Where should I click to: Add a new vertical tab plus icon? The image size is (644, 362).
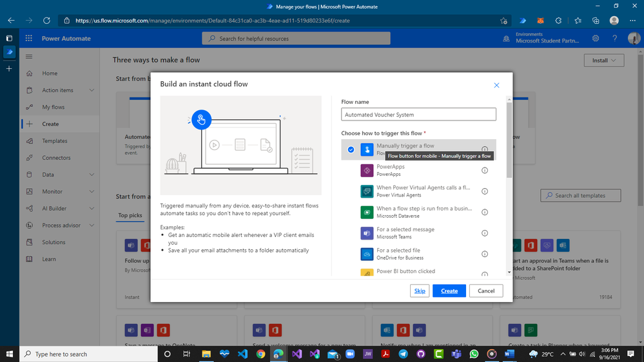(x=9, y=68)
